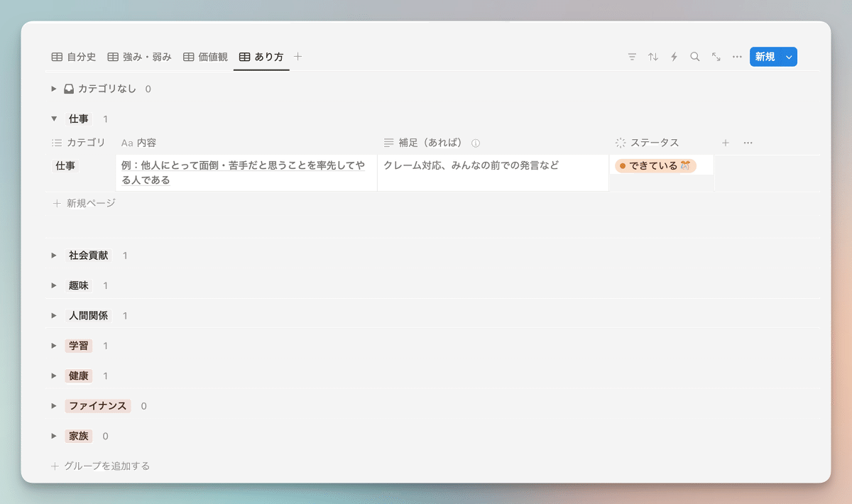Screen dimensions: 852x504
Task: Click the info icon beside 補足（あれば）
Action: 476,142
